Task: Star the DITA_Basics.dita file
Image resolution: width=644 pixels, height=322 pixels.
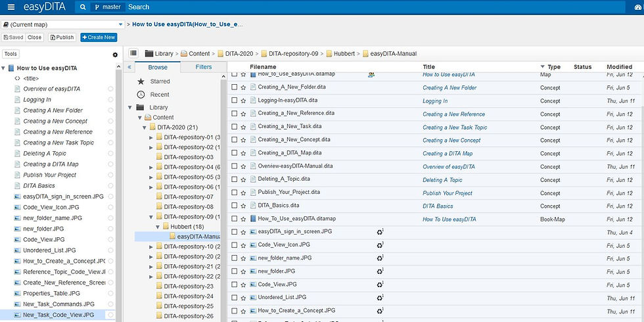Action: [243, 206]
